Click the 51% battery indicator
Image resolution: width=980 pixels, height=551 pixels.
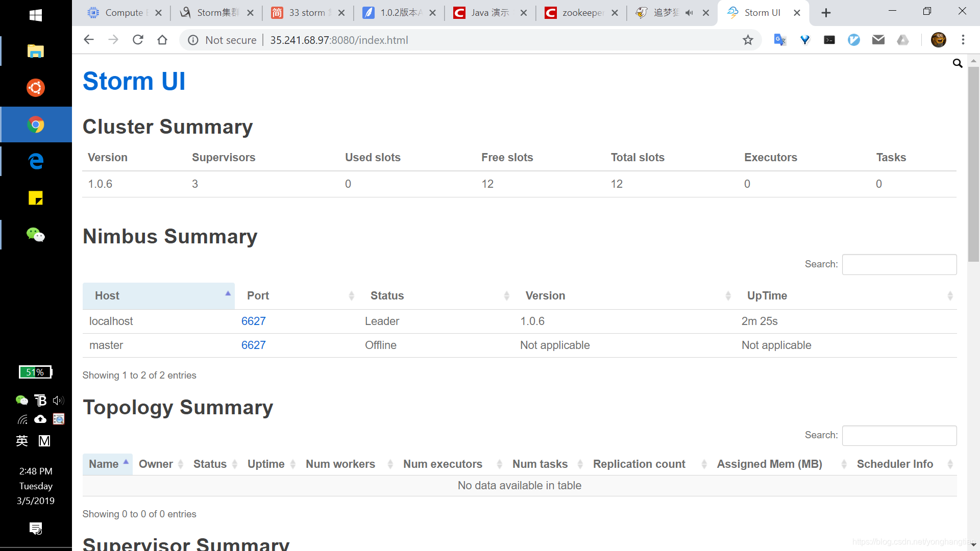[36, 372]
